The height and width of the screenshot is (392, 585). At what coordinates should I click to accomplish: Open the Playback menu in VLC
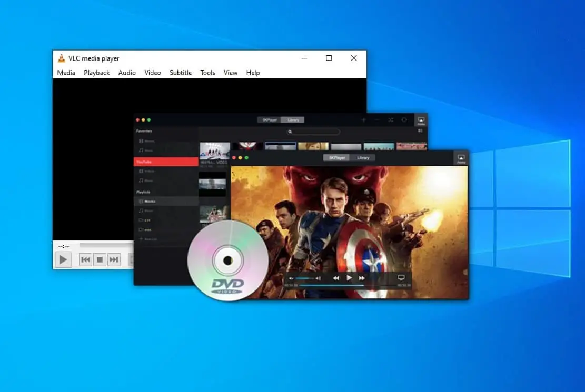[97, 73]
